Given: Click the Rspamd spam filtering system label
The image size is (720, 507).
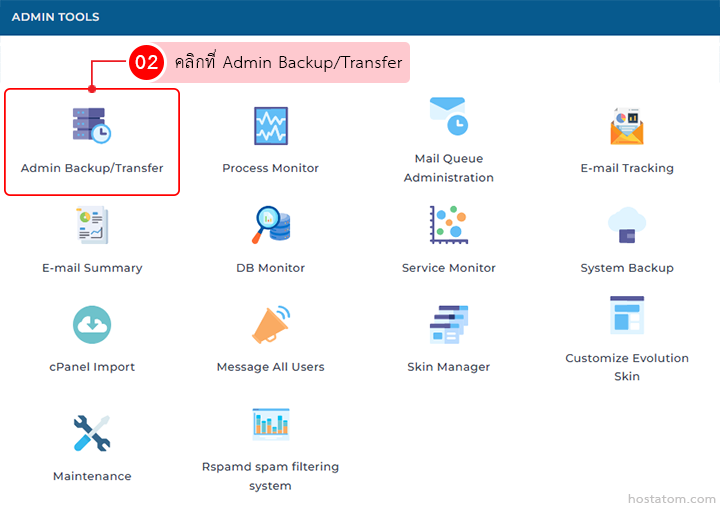Looking at the screenshot, I should tap(270, 476).
